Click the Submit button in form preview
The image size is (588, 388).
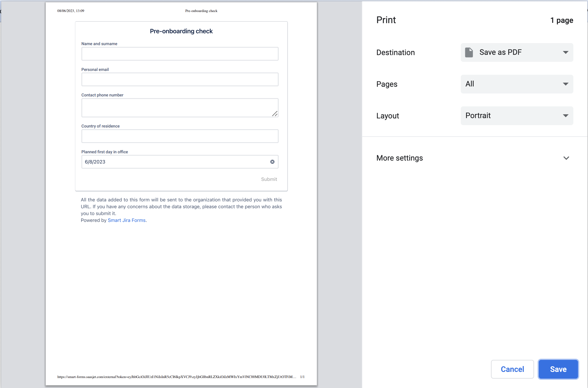269,179
